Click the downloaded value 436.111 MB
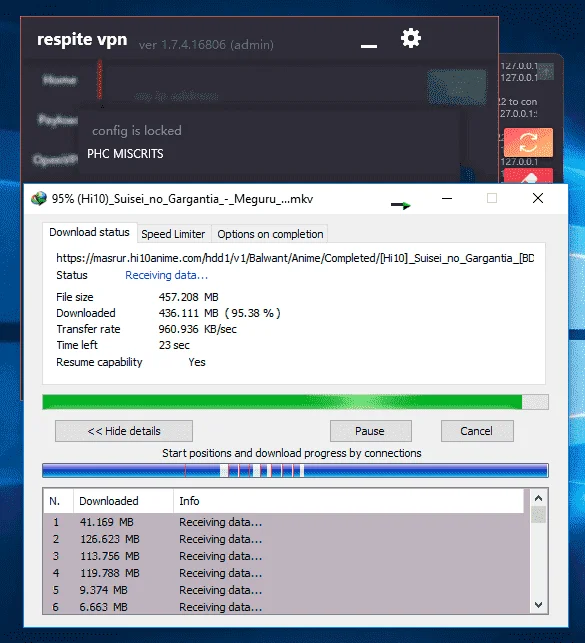The width and height of the screenshot is (585, 643). click(x=189, y=313)
